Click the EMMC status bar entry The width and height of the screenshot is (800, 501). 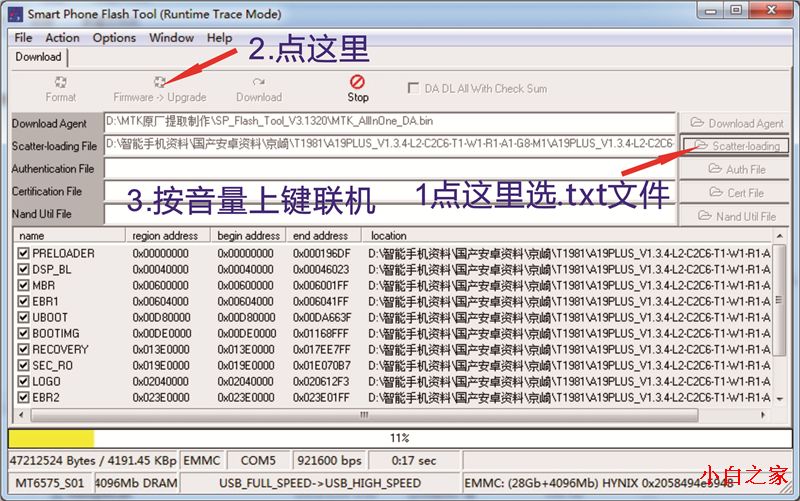tap(202, 461)
